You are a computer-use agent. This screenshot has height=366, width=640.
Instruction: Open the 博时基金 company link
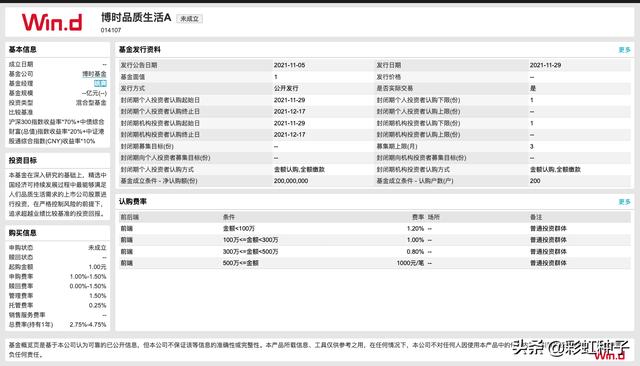click(94, 74)
